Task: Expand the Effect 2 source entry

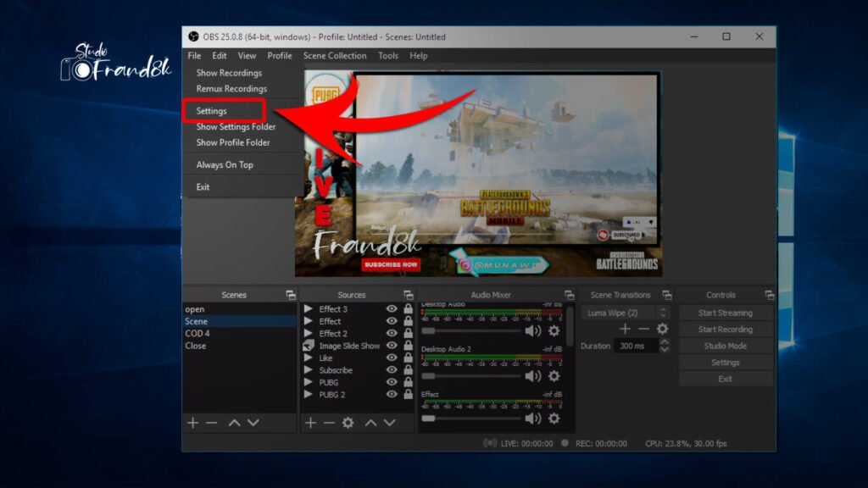Action: 306,333
